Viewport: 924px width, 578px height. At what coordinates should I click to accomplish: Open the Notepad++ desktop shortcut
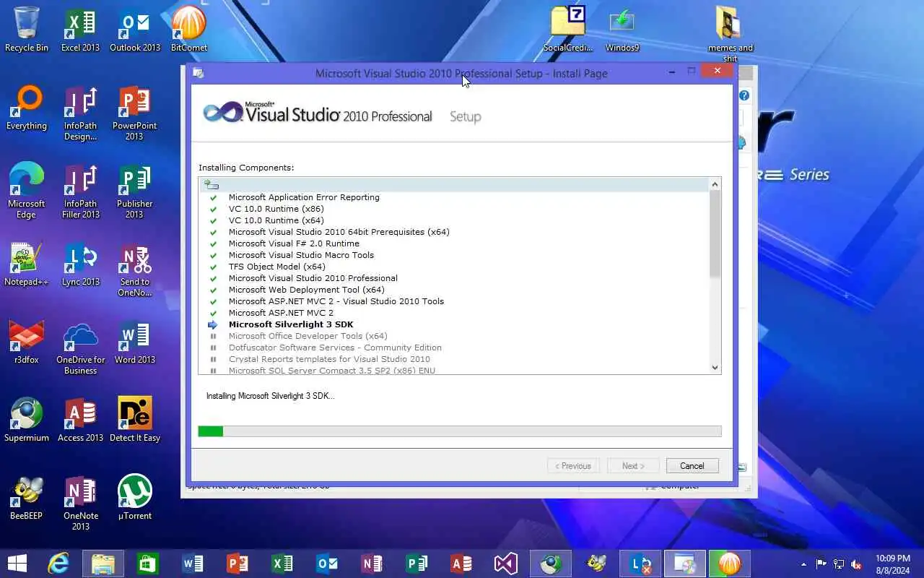click(27, 264)
